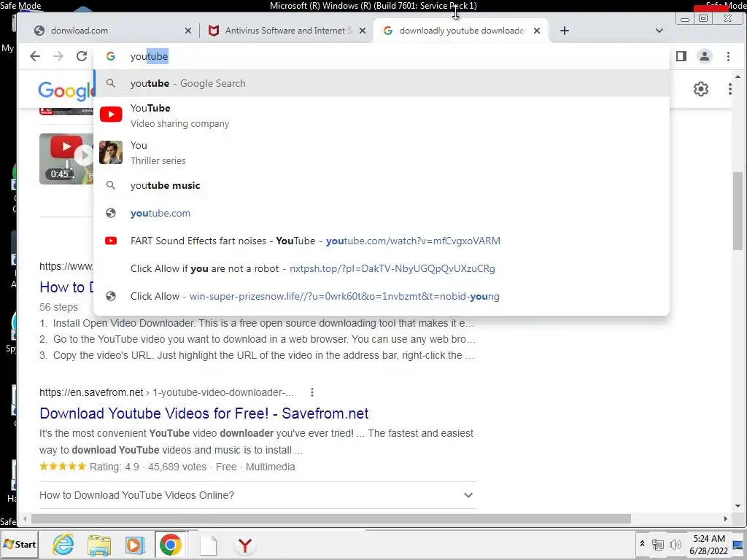
Task: Launch Internet Explorer from taskbar
Action: (63, 545)
